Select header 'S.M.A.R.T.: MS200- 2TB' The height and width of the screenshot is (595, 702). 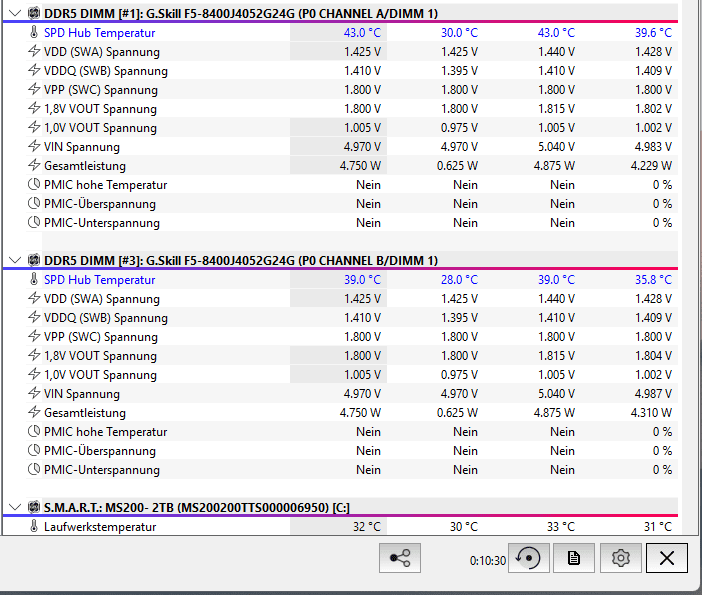tap(109, 508)
